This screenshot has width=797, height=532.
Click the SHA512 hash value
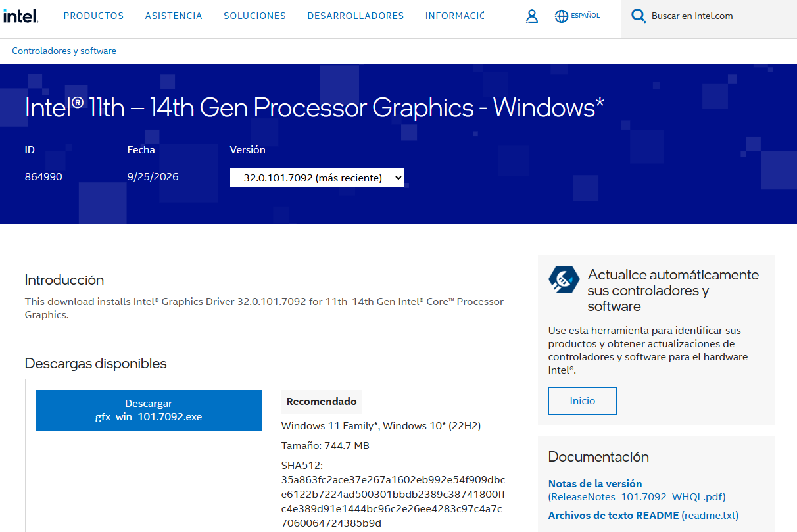click(393, 501)
